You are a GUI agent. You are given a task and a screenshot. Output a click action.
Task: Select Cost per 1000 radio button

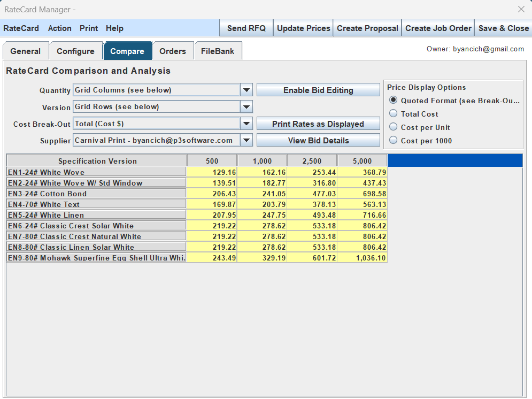click(x=394, y=141)
